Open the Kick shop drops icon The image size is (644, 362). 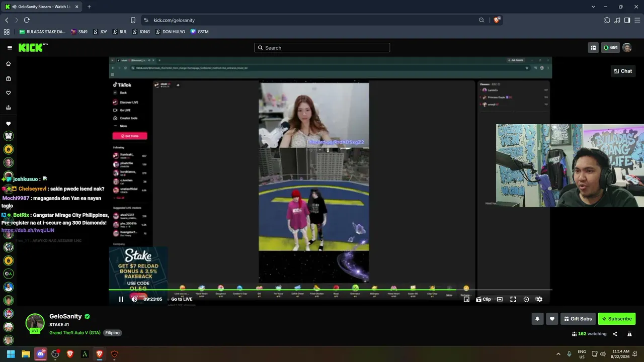tap(593, 48)
